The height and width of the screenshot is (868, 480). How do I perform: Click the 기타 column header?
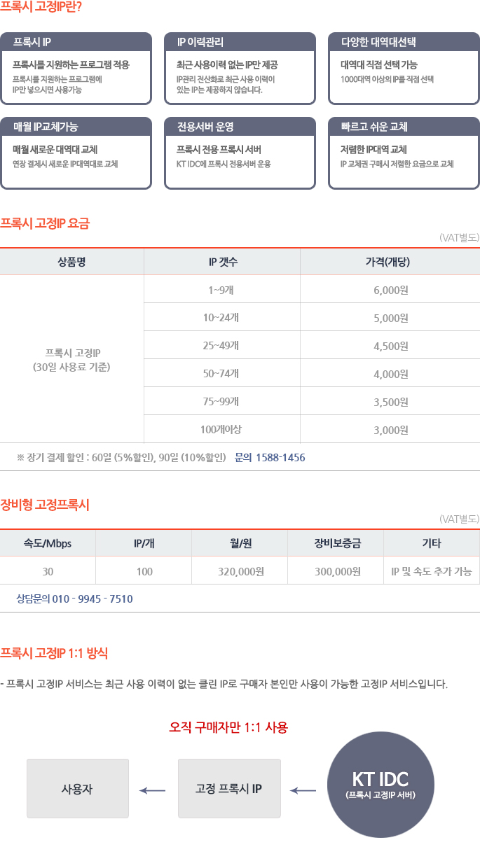click(x=432, y=543)
